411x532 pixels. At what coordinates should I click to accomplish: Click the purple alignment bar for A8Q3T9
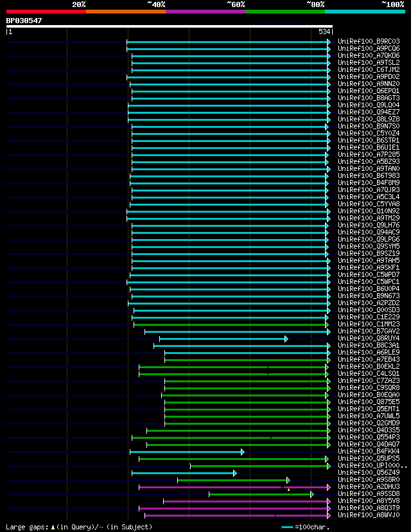(x=234, y=509)
